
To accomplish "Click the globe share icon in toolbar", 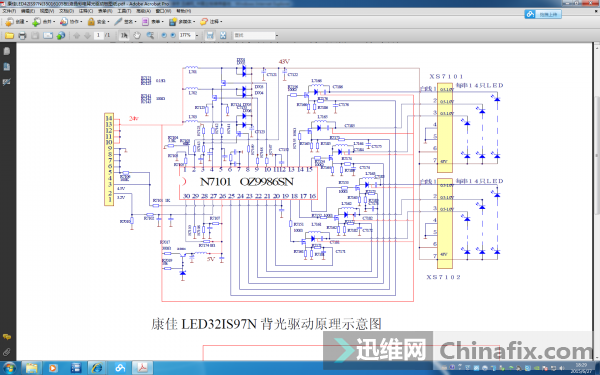I will [61, 36].
